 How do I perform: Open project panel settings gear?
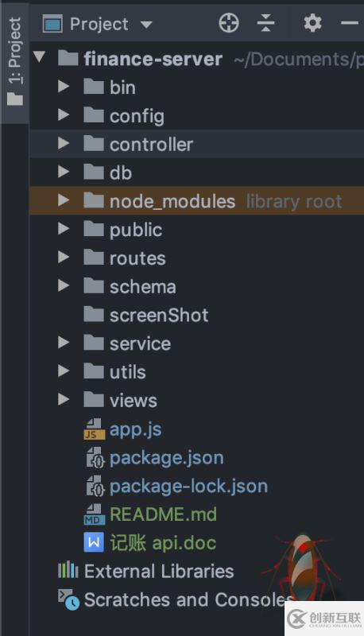tap(312, 23)
